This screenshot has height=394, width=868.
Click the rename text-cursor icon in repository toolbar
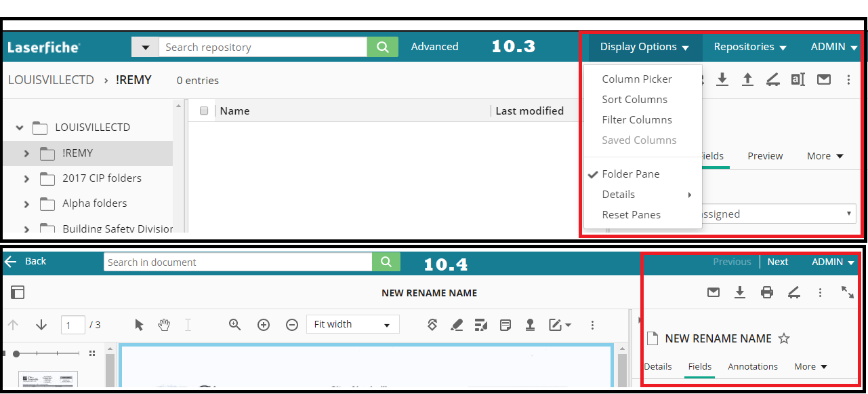tap(798, 79)
